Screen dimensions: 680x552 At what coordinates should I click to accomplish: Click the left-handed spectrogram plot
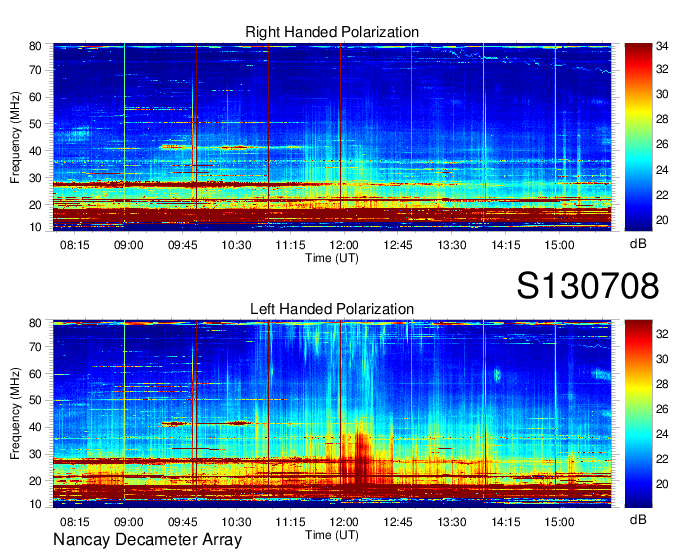pyautogui.click(x=332, y=414)
